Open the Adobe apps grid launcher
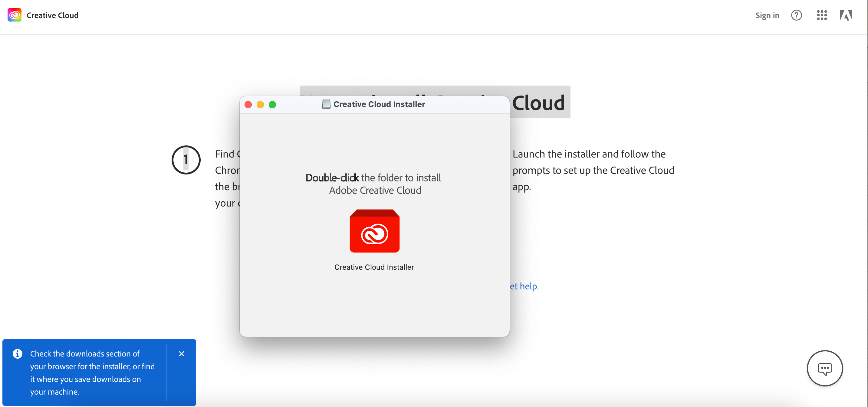This screenshot has width=868, height=407. (x=822, y=15)
